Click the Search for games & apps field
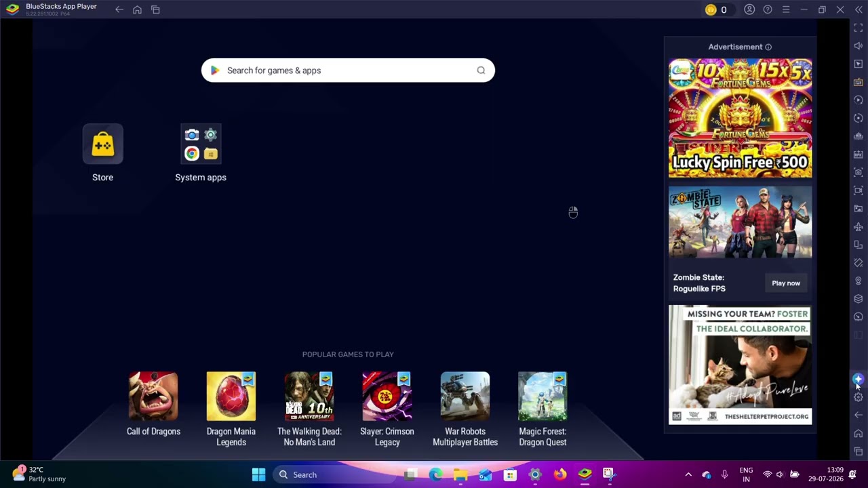The height and width of the screenshot is (488, 868). 348,70
